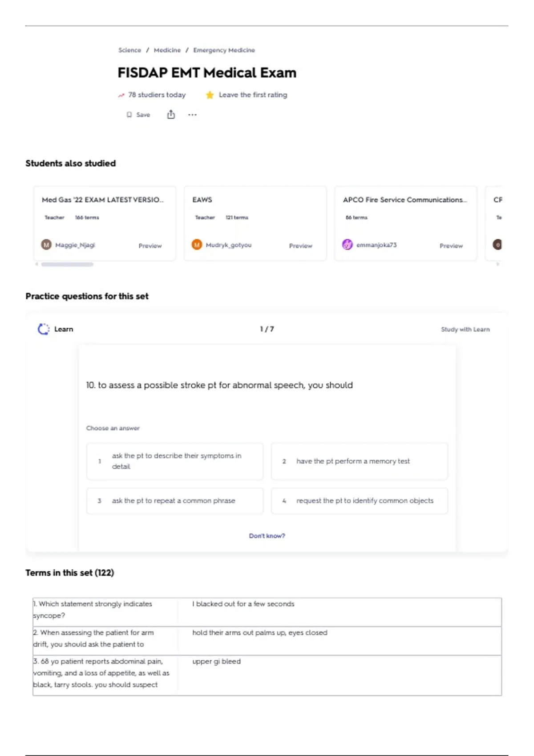Click 'Study with Learn' link
534x756 pixels.
pyautogui.click(x=465, y=330)
